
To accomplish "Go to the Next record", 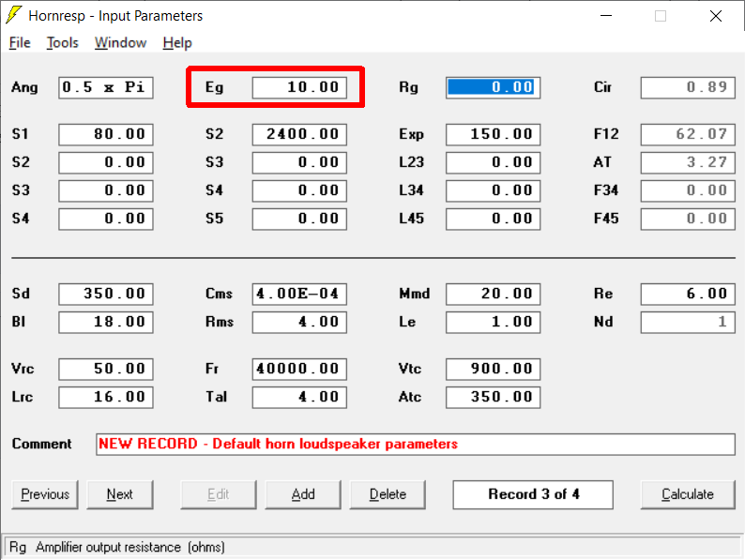I will tap(120, 494).
